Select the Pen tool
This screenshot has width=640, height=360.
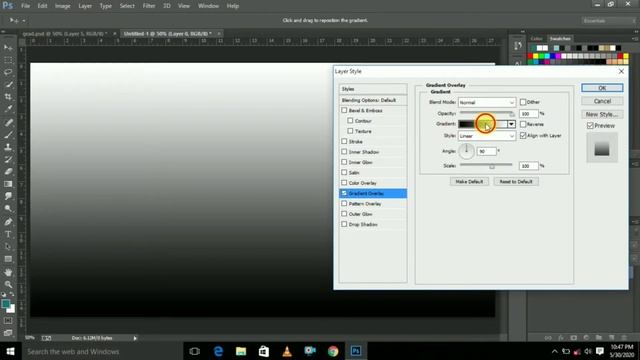tap(8, 222)
